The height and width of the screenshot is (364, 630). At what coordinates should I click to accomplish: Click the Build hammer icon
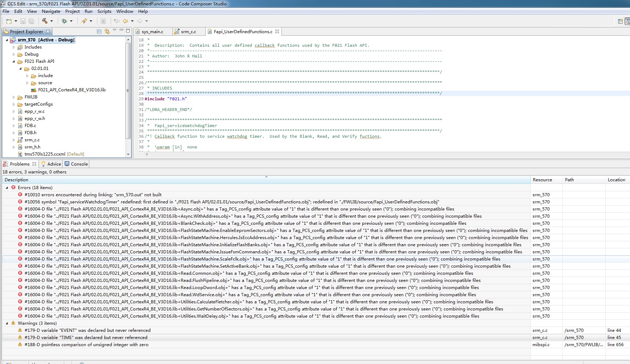coord(45,21)
